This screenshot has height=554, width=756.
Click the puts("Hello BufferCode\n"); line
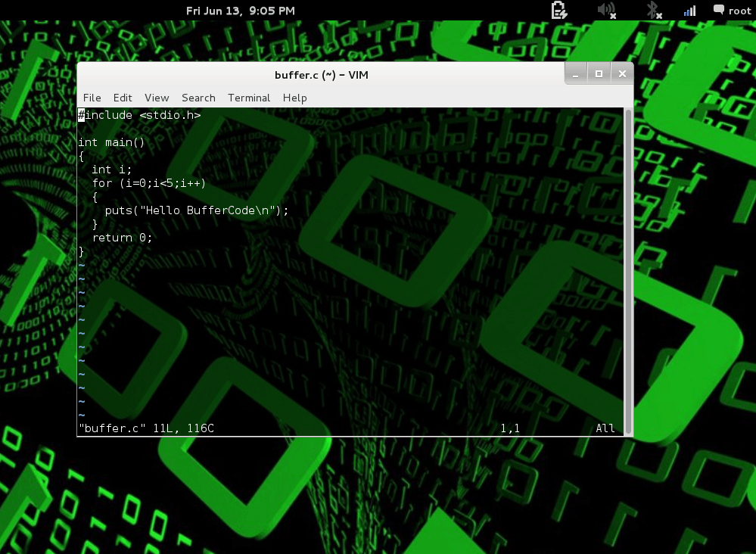pos(196,210)
